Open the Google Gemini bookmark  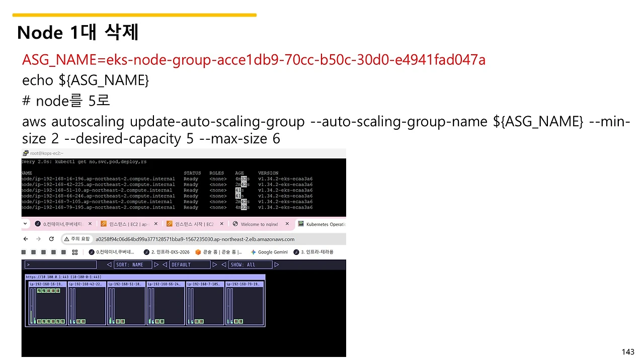pyautogui.click(x=269, y=252)
